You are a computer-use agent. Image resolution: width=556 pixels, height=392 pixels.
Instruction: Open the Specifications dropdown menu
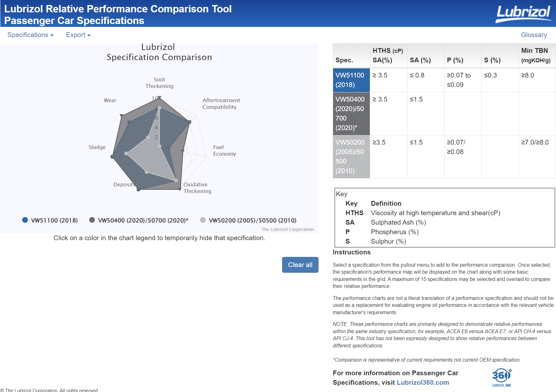[x=30, y=35]
